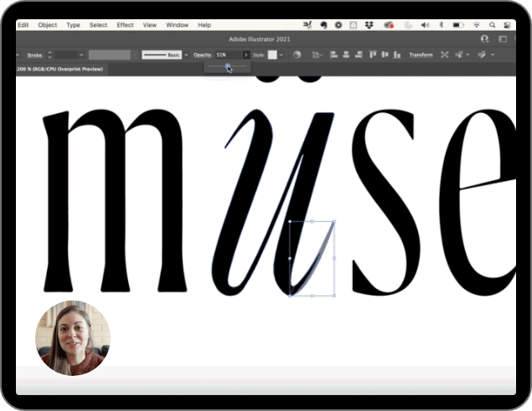Click Horizontal Align Center icon
This screenshot has height=411, width=532.
point(346,54)
